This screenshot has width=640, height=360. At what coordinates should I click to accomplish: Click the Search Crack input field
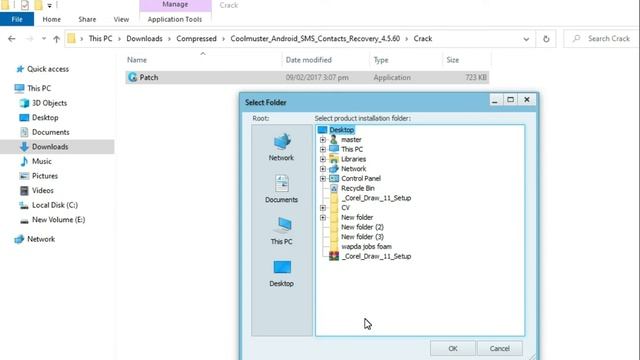coord(602,39)
